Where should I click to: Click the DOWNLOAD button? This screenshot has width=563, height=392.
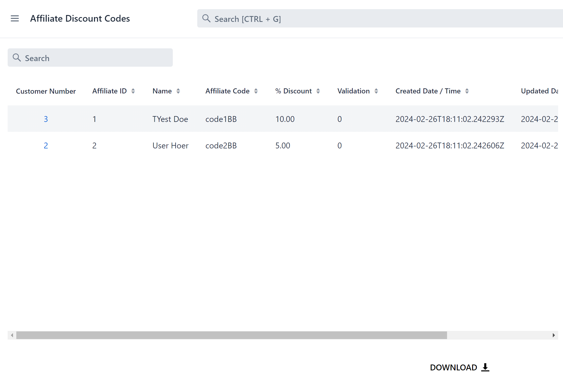point(454,367)
